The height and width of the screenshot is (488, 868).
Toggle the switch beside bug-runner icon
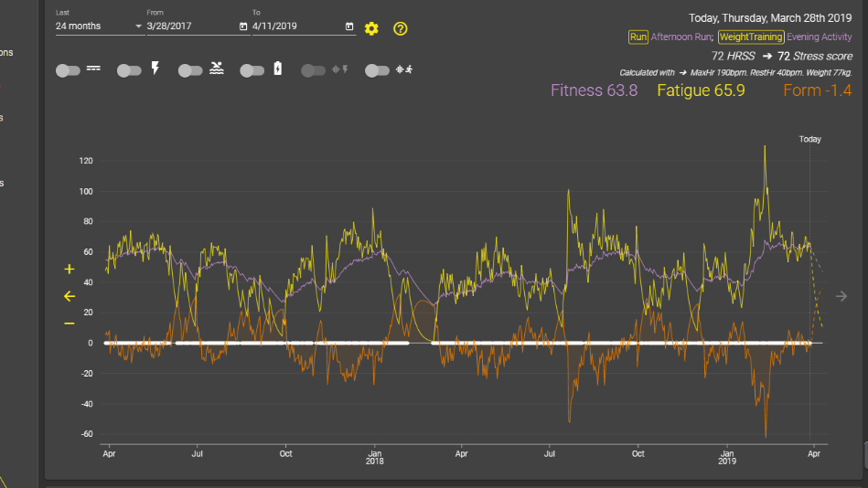[377, 70]
